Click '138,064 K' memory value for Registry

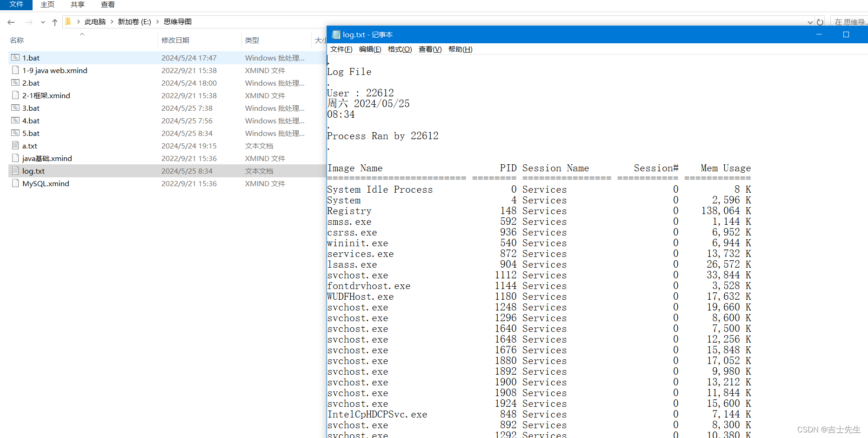(x=726, y=211)
